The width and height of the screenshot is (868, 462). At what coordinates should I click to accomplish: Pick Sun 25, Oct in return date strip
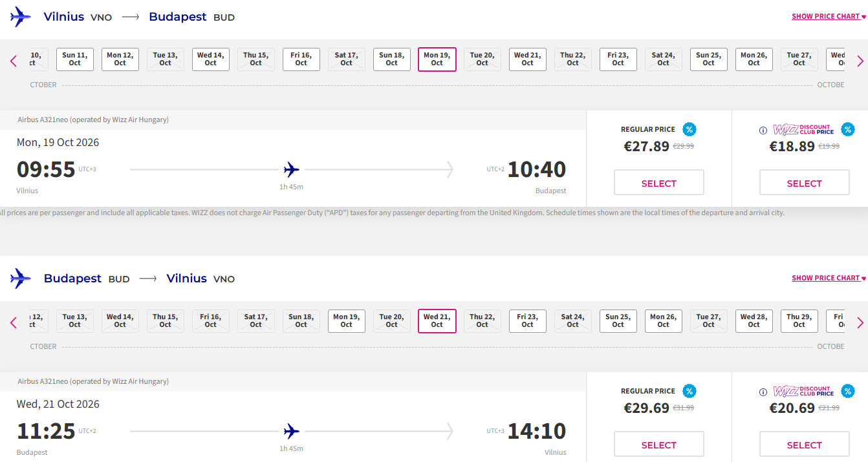pos(618,321)
